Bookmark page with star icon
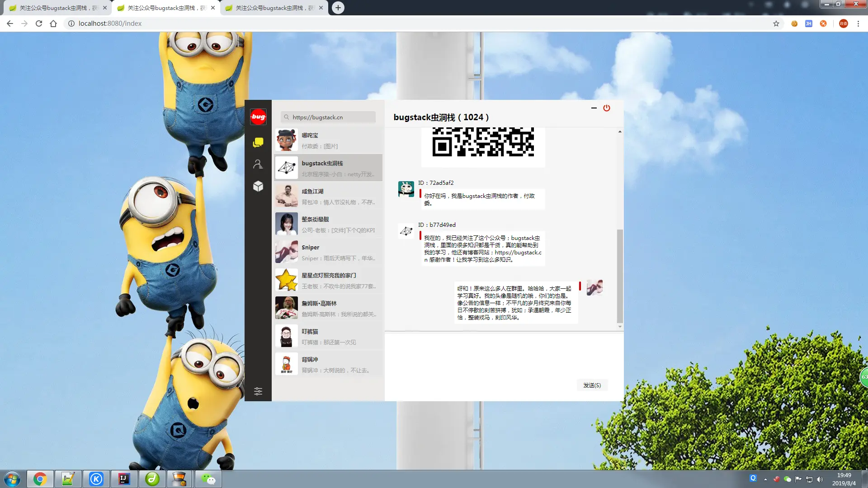 click(x=776, y=23)
